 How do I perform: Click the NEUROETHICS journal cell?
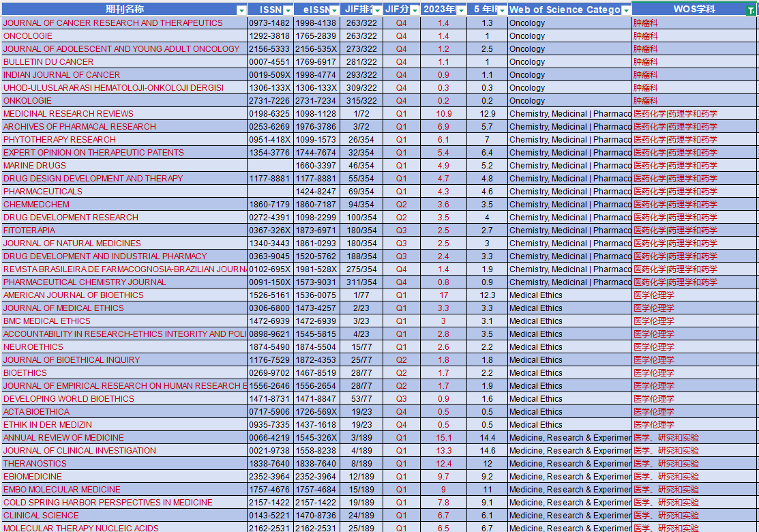tap(124, 347)
